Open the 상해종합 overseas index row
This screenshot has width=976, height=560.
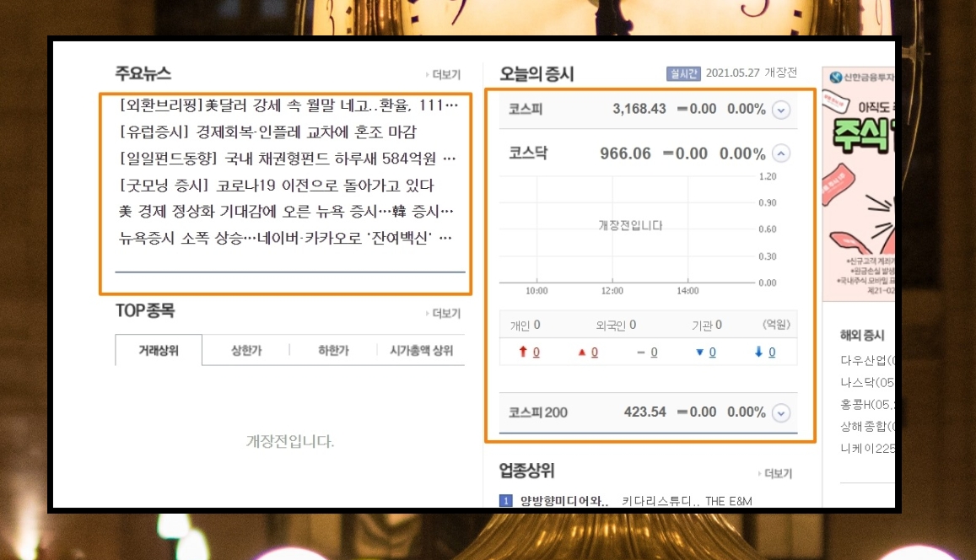click(867, 426)
